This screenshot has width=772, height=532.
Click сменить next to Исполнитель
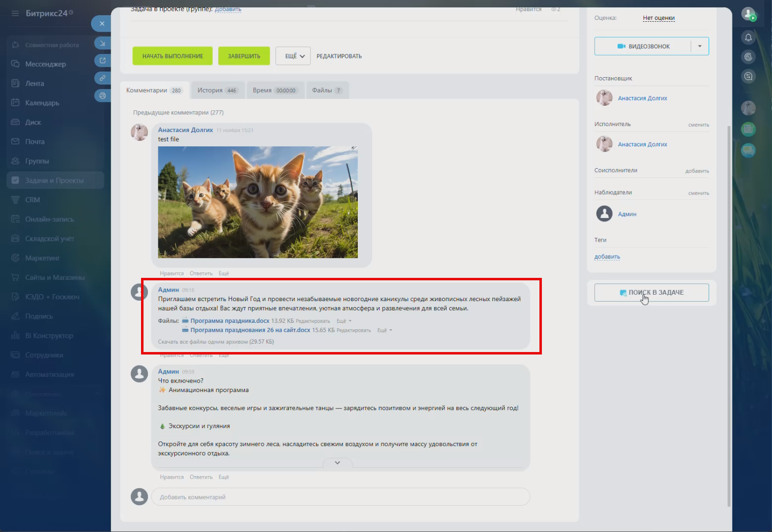coord(698,125)
